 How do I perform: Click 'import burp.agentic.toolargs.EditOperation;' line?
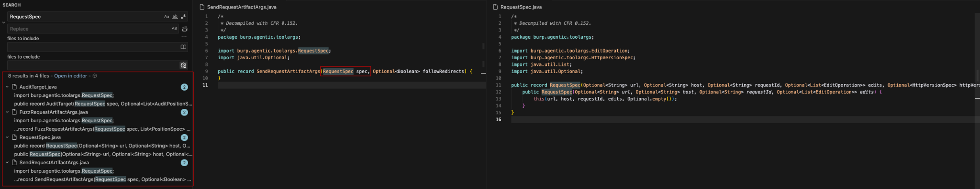570,51
